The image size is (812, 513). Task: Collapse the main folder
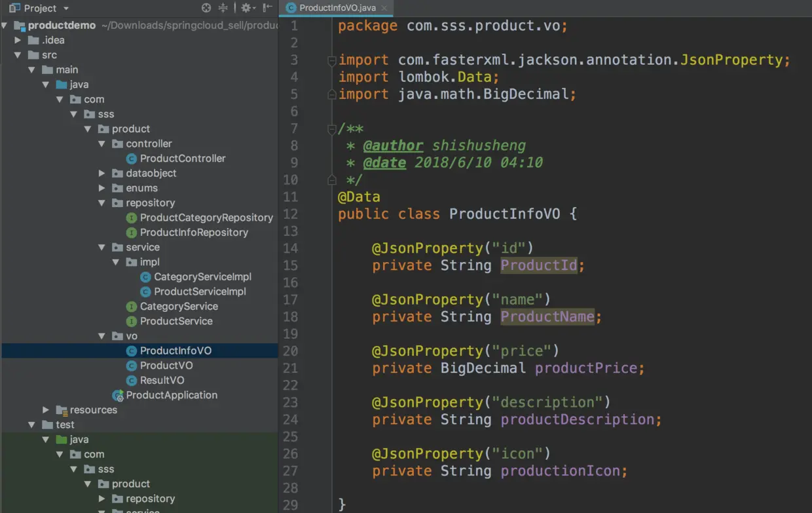(32, 69)
